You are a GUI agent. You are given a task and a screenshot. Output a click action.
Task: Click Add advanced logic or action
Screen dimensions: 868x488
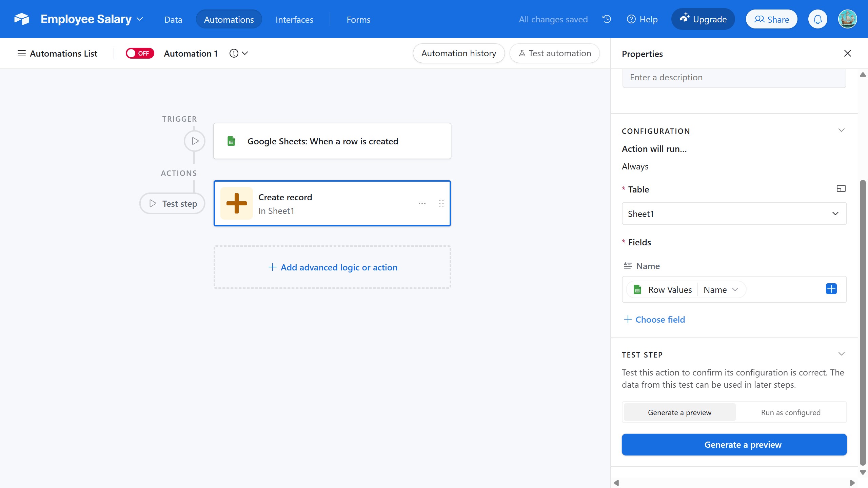click(x=332, y=267)
